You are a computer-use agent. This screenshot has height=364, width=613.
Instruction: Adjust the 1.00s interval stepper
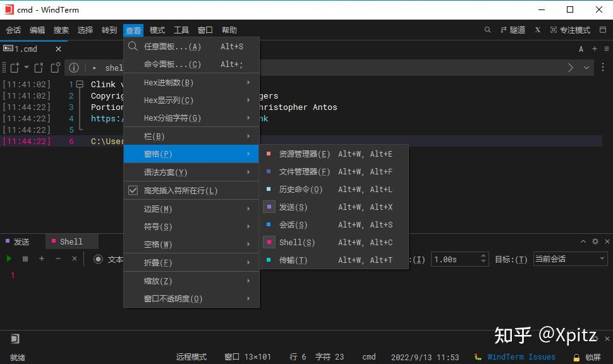pos(482,258)
